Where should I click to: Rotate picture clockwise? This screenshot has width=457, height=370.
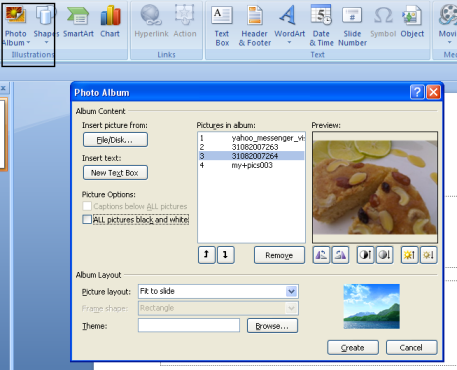340,255
